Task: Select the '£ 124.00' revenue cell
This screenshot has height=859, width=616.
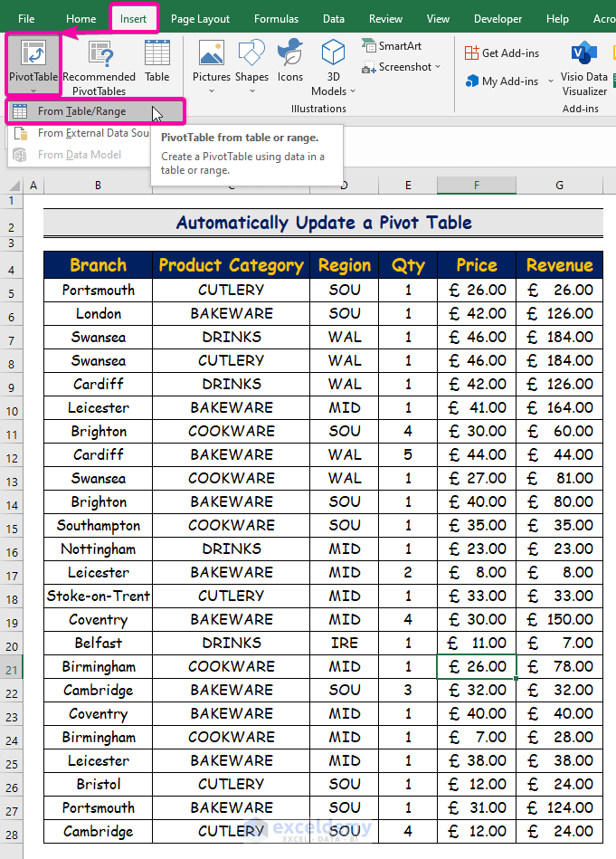Action: point(559,807)
